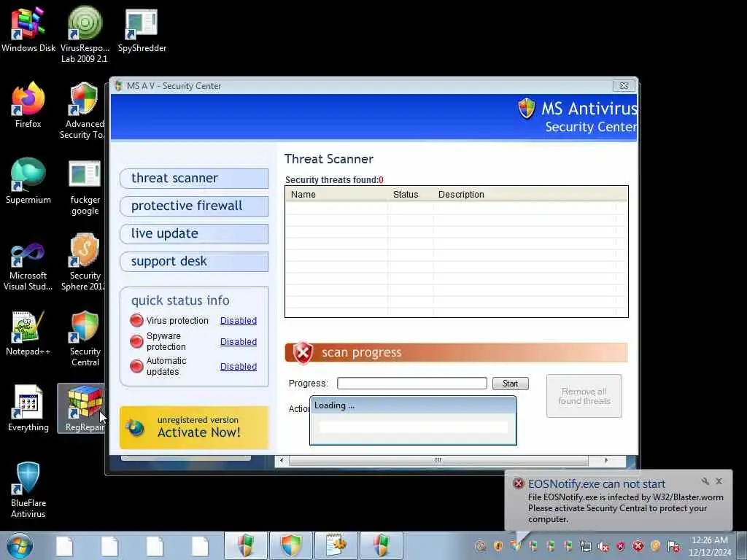Click the right scroll arrow at window bottom

tap(606, 461)
